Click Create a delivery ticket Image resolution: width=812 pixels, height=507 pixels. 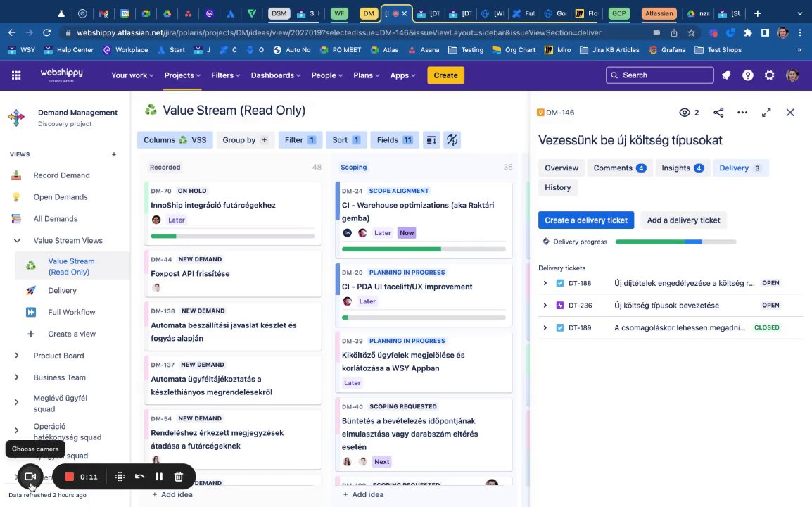click(585, 220)
